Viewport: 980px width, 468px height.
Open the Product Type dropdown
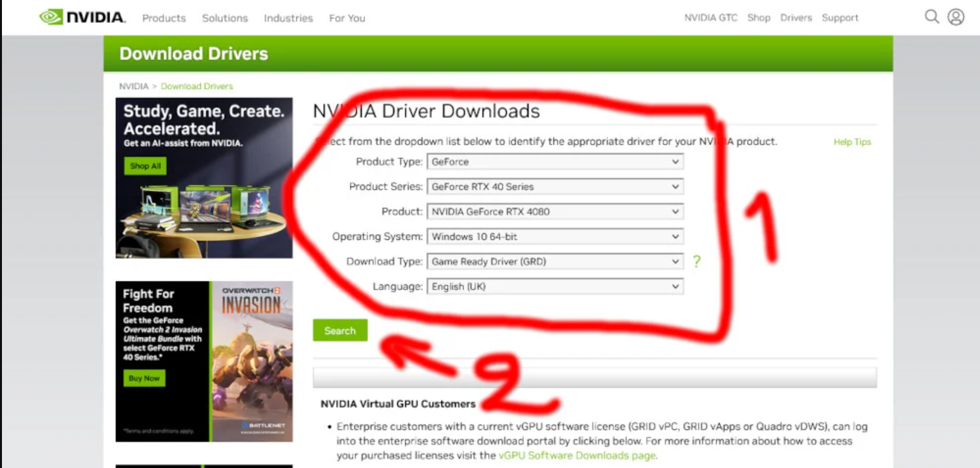point(555,161)
